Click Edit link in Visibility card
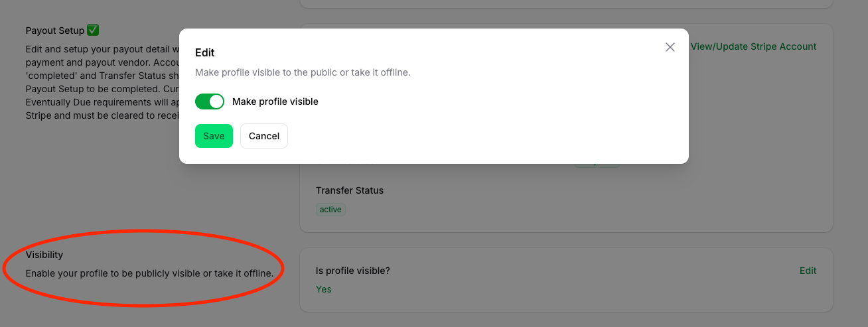 [808, 271]
